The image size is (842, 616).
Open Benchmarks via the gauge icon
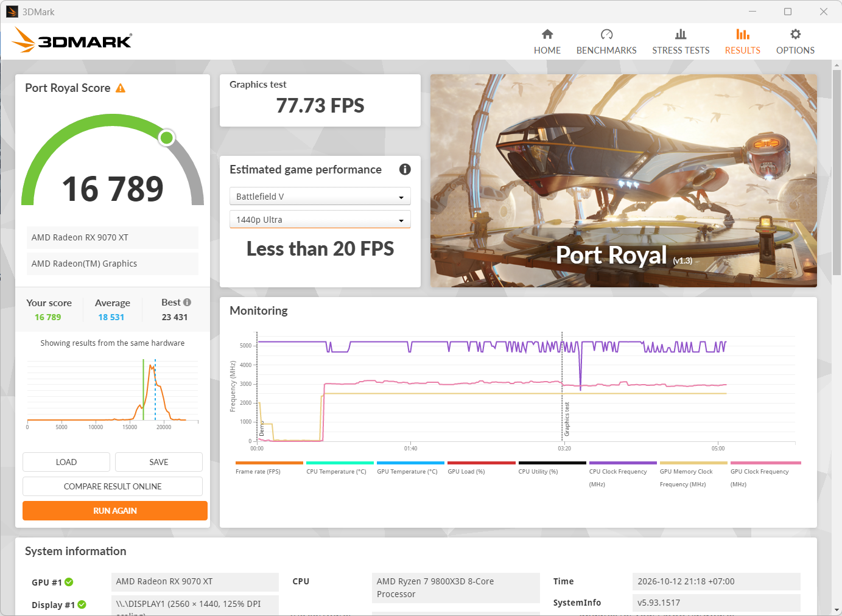(x=606, y=34)
